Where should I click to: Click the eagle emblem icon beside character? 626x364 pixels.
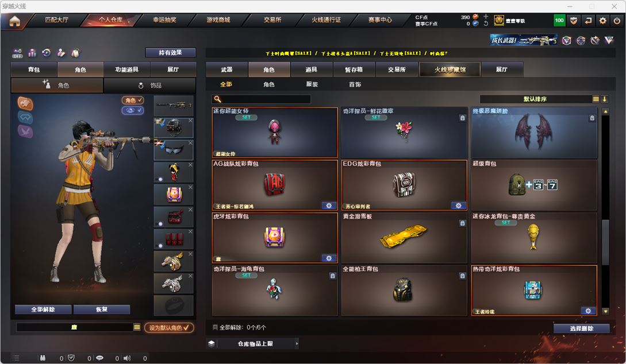pos(25,104)
